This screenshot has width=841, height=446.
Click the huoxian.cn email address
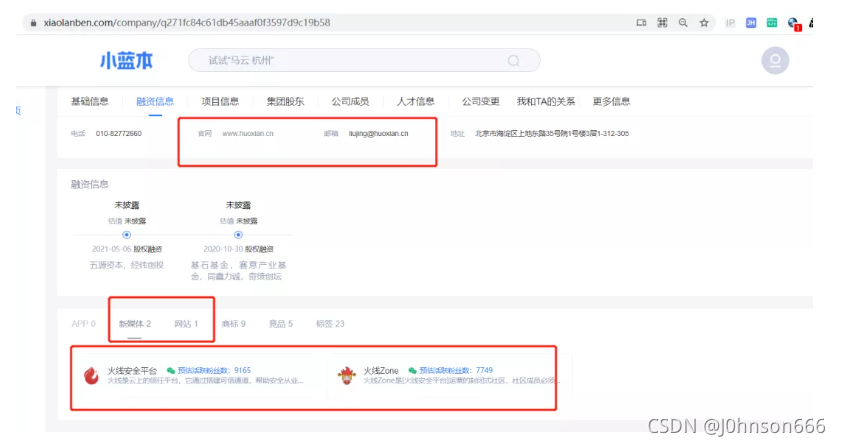pyautogui.click(x=379, y=133)
